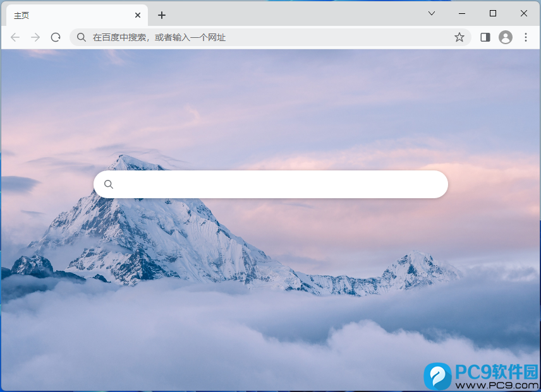Reload the current page
The width and height of the screenshot is (541, 392).
(56, 37)
